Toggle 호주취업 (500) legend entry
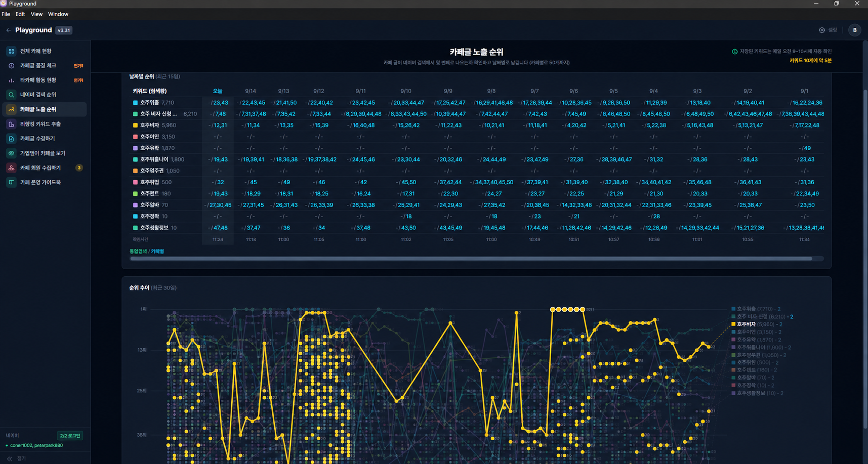Screen dimensions: 868x464 [x=755, y=363]
